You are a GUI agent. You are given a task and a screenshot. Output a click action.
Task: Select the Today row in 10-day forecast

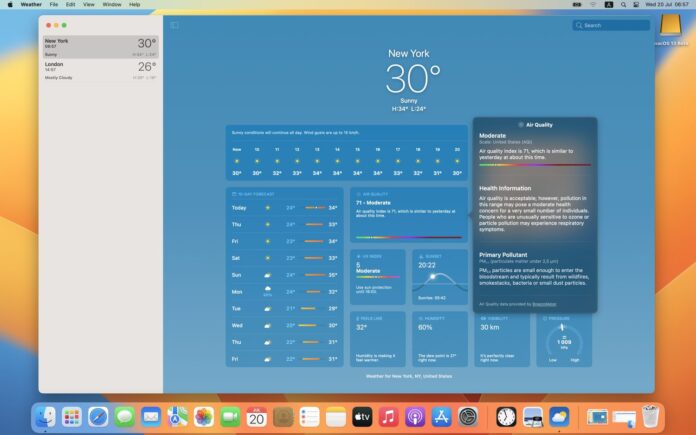coord(285,207)
